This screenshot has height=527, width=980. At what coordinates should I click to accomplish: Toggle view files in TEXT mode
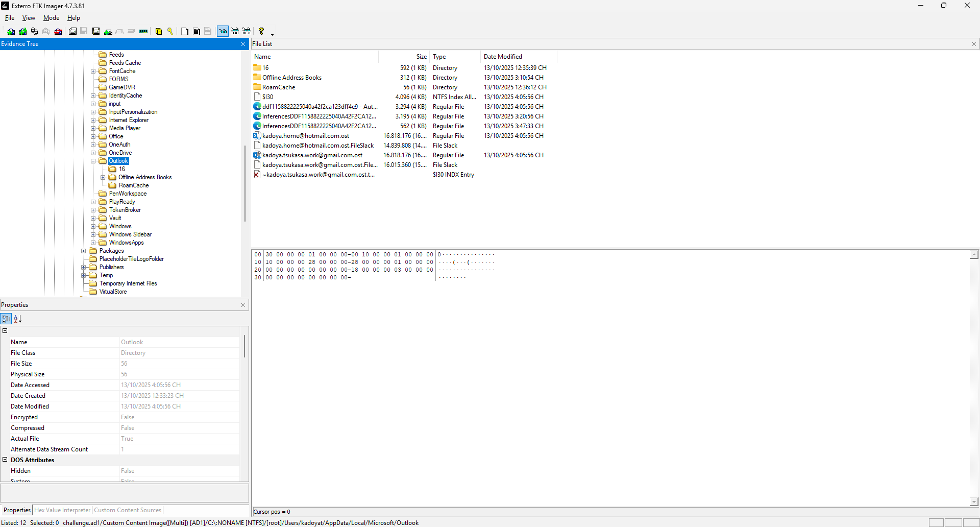[x=235, y=32]
